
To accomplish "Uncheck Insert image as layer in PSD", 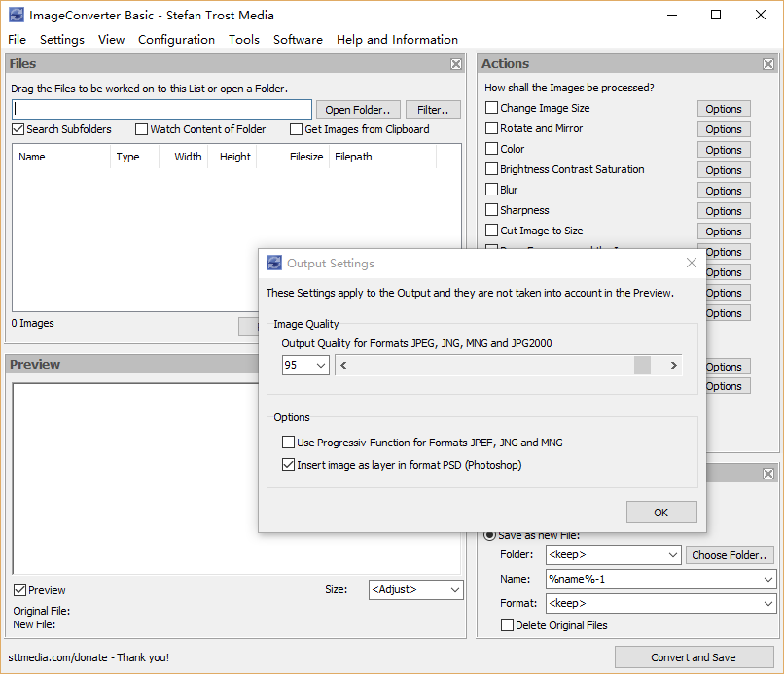I will [288, 465].
